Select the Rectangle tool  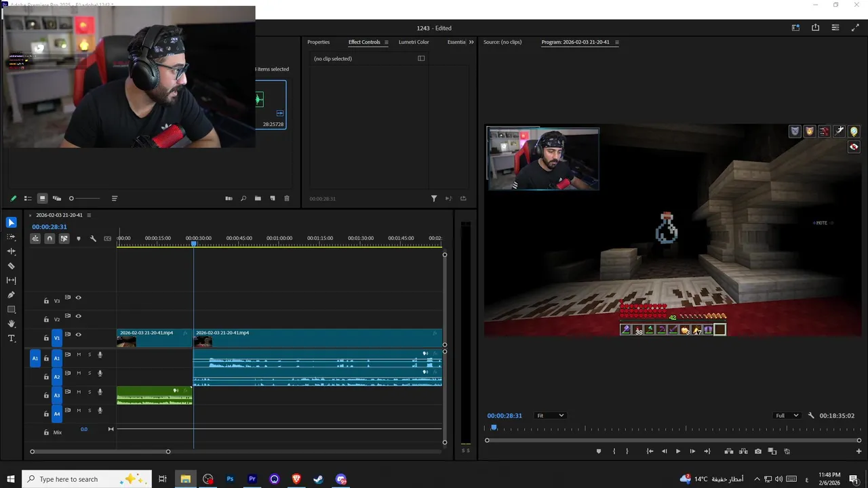pyautogui.click(x=12, y=309)
